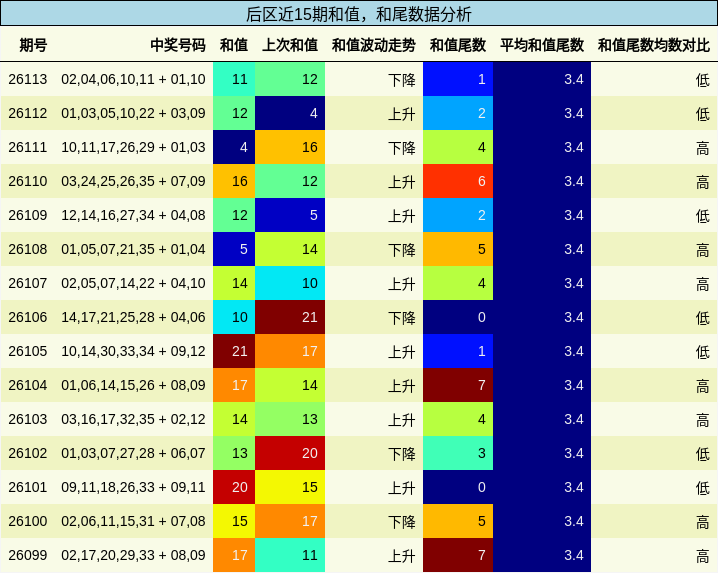Select issue number 26099
This screenshot has width=718, height=573.
pos(27,555)
